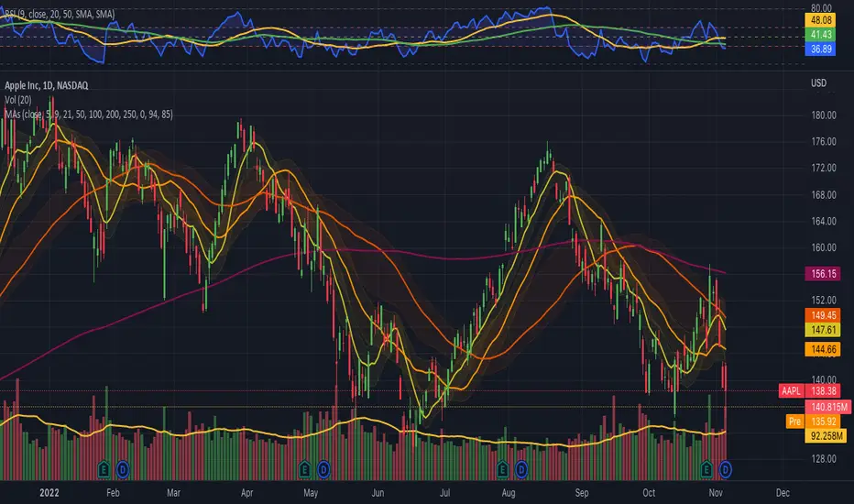Open the earnings marker near Aug

point(502,469)
